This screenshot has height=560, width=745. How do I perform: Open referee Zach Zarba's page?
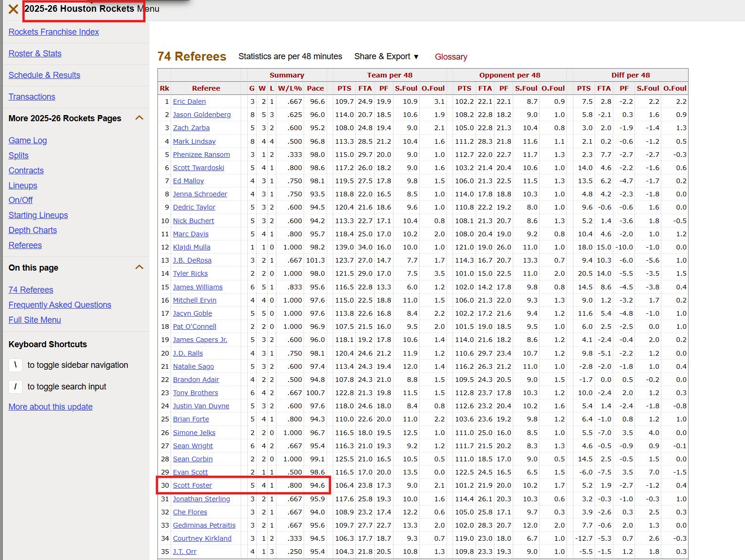coord(191,128)
